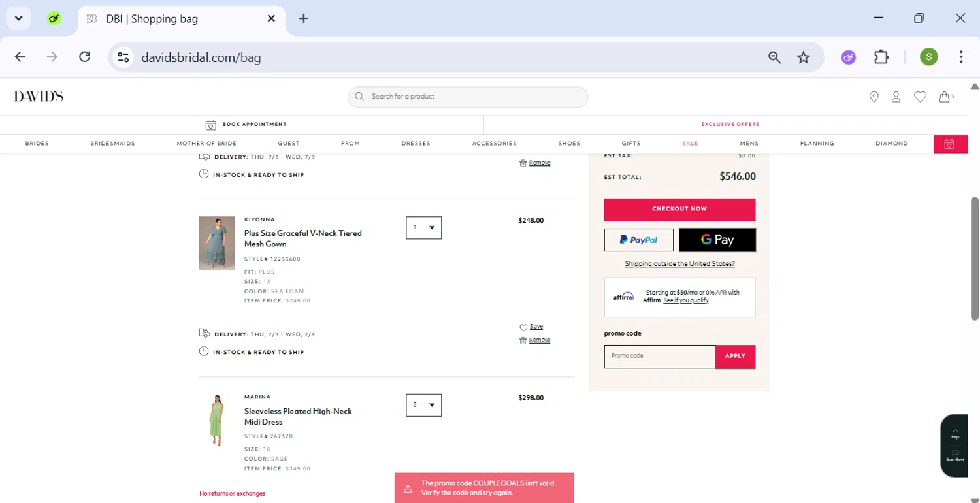
Task: Bookmark this page with star icon
Action: pyautogui.click(x=804, y=57)
